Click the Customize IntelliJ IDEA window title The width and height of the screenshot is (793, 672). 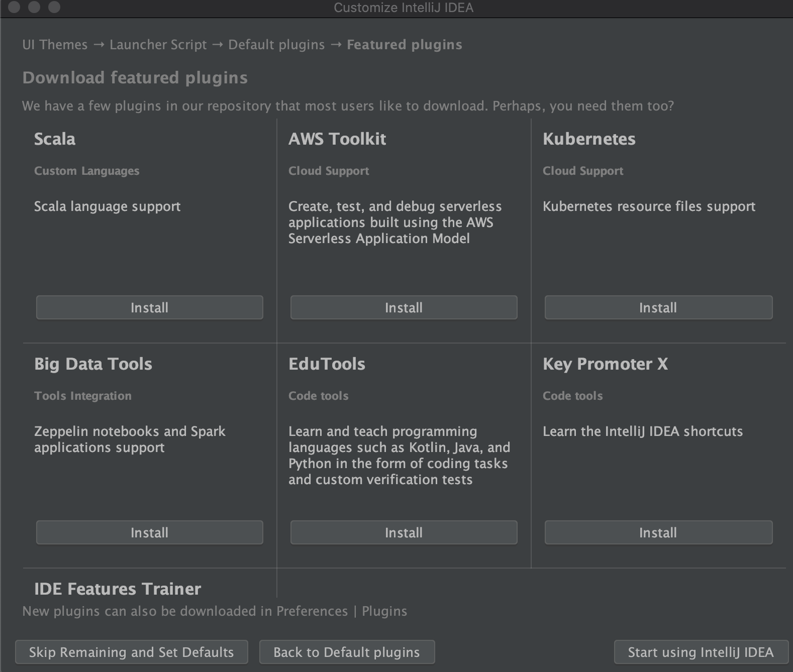[404, 8]
